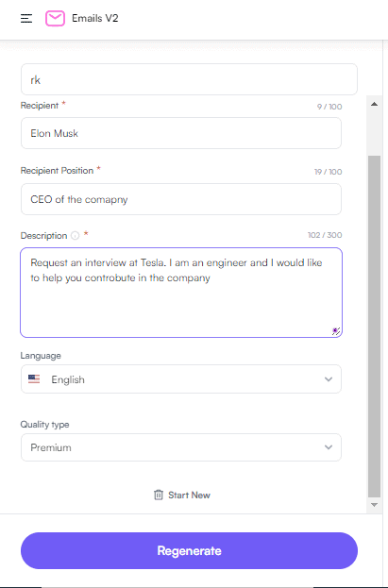Click the Description label
Viewport: 388px width, 588px height.
coord(43,236)
